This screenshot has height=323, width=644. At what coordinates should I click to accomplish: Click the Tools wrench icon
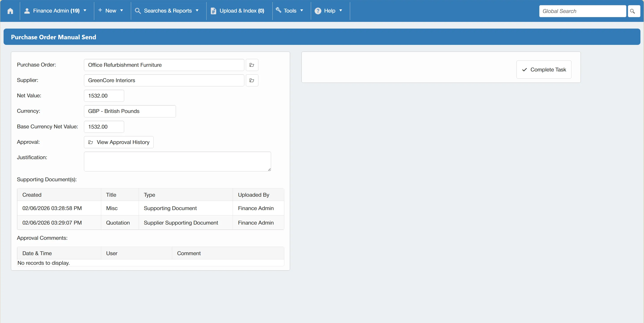(x=278, y=10)
